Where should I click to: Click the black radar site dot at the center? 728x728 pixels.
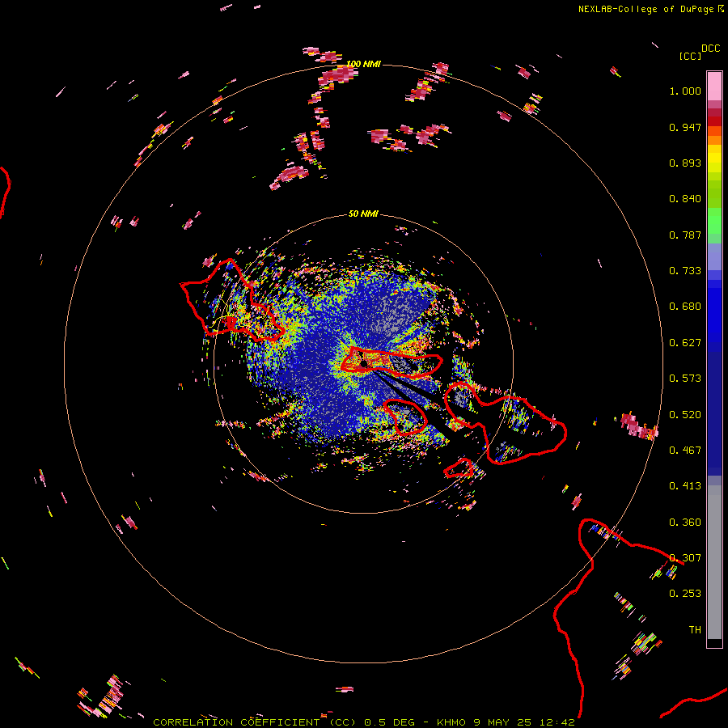point(363,364)
